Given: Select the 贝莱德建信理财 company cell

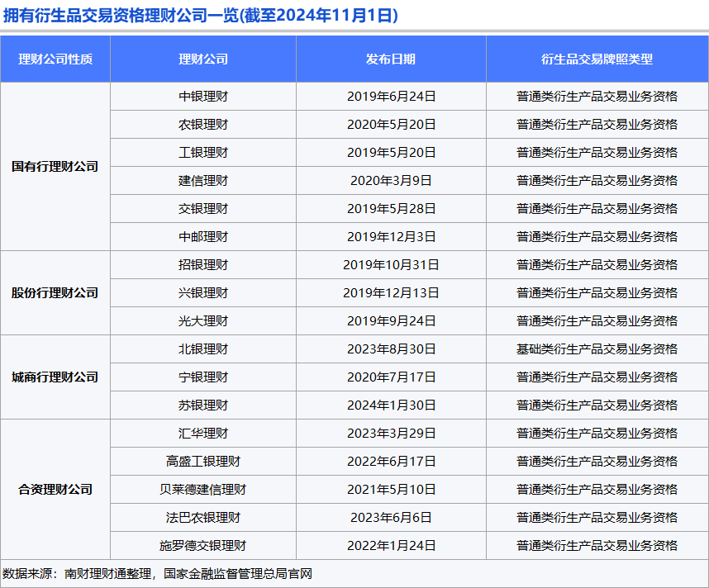Looking at the screenshot, I should pyautogui.click(x=203, y=490).
